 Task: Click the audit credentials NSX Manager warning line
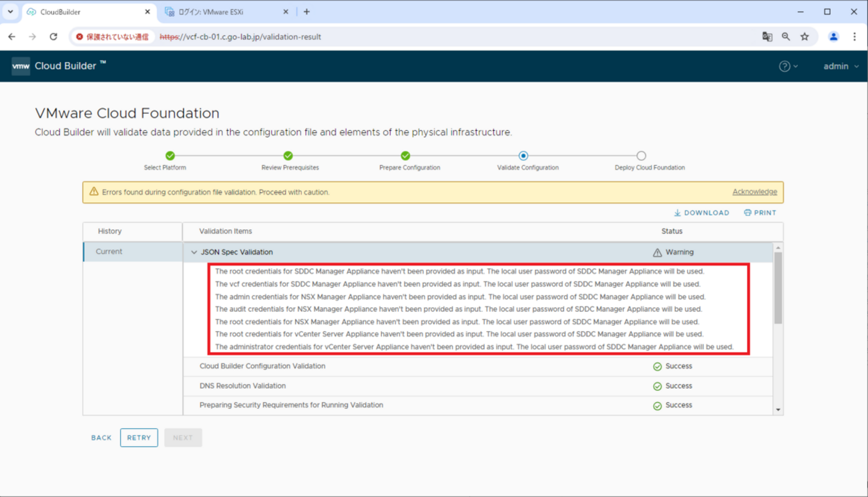(x=458, y=309)
